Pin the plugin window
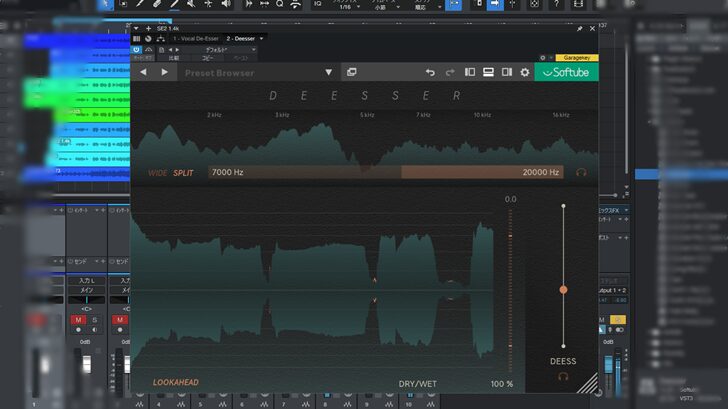This screenshot has height=409, width=728. point(579,29)
